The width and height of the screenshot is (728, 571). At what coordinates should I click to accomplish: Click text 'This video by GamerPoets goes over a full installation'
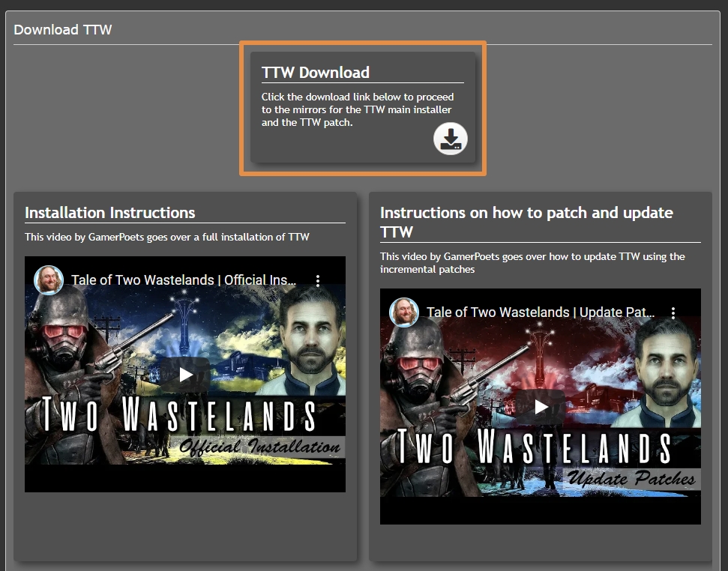(167, 237)
